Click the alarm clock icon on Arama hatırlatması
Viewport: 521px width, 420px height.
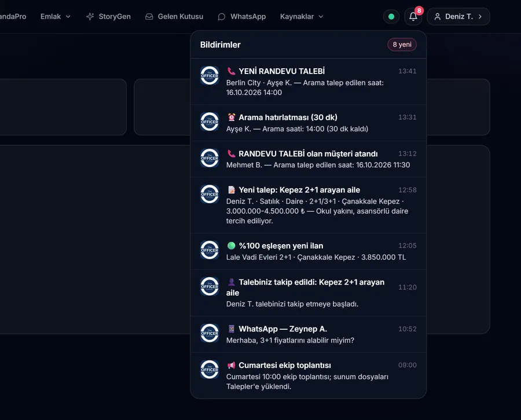coord(231,117)
